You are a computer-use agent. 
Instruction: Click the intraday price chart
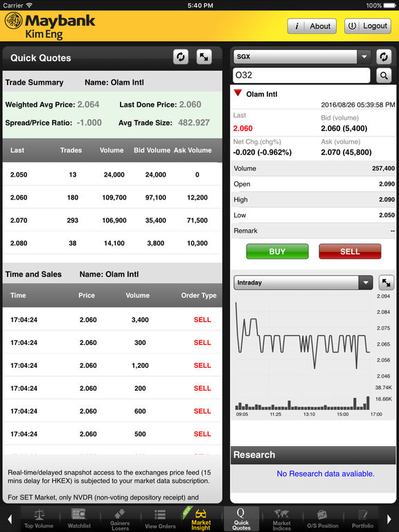(302, 336)
